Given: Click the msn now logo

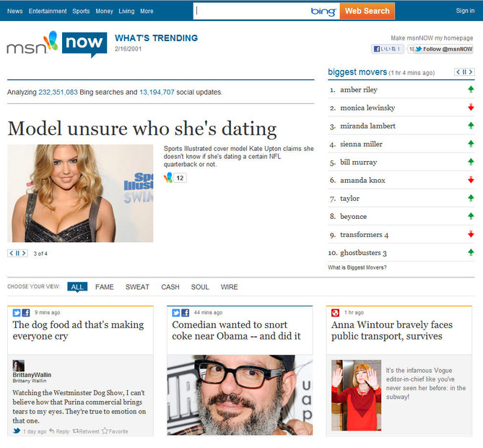Looking at the screenshot, I should coord(57,44).
